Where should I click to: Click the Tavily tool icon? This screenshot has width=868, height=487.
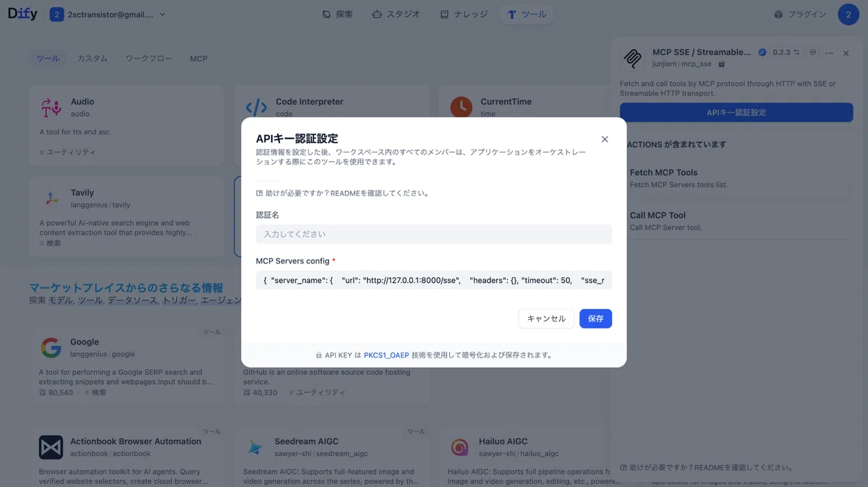point(51,199)
